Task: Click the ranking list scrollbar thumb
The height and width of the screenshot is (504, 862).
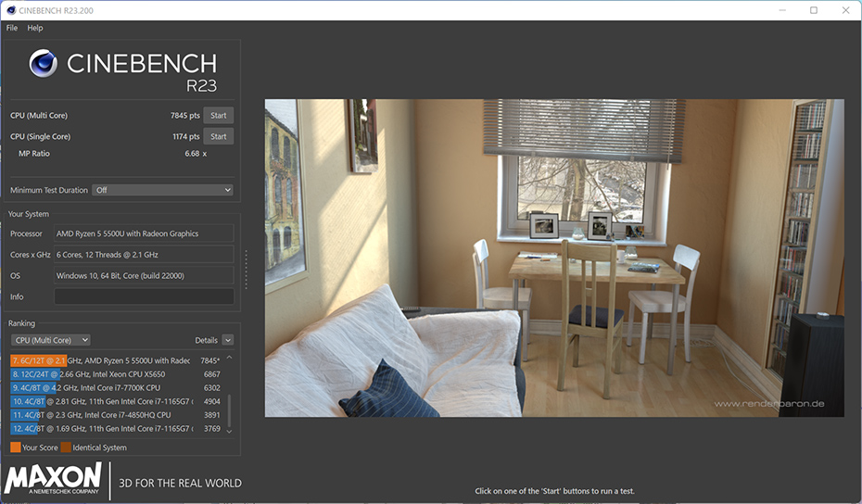Action: (229, 409)
